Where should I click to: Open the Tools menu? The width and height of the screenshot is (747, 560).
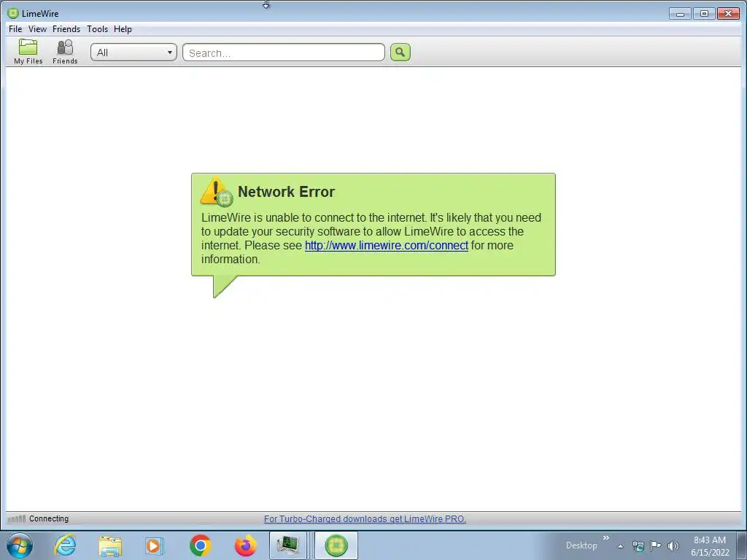pos(97,29)
